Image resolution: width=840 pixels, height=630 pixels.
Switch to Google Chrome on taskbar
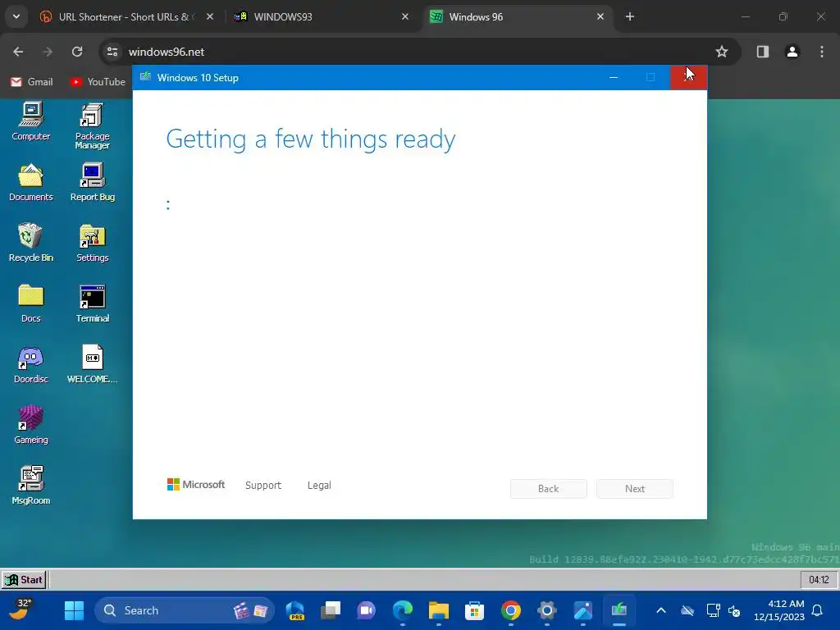[510, 610]
